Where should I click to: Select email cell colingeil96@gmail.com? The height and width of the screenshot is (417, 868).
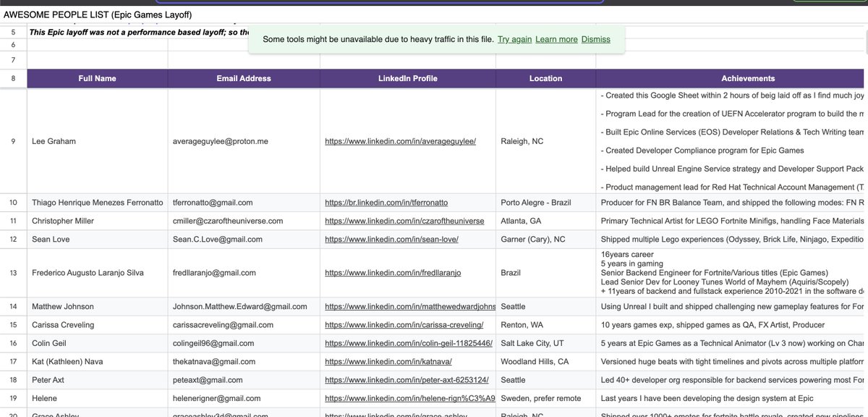(244, 343)
